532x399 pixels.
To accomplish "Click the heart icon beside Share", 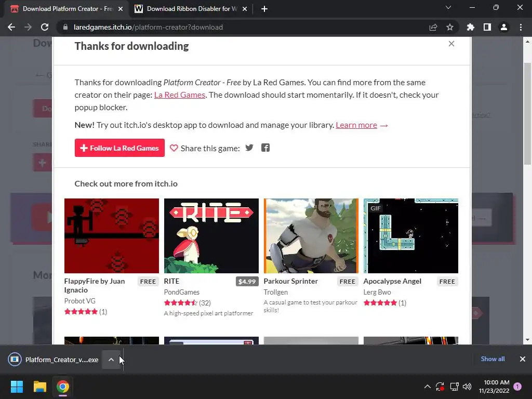I will pyautogui.click(x=174, y=148).
